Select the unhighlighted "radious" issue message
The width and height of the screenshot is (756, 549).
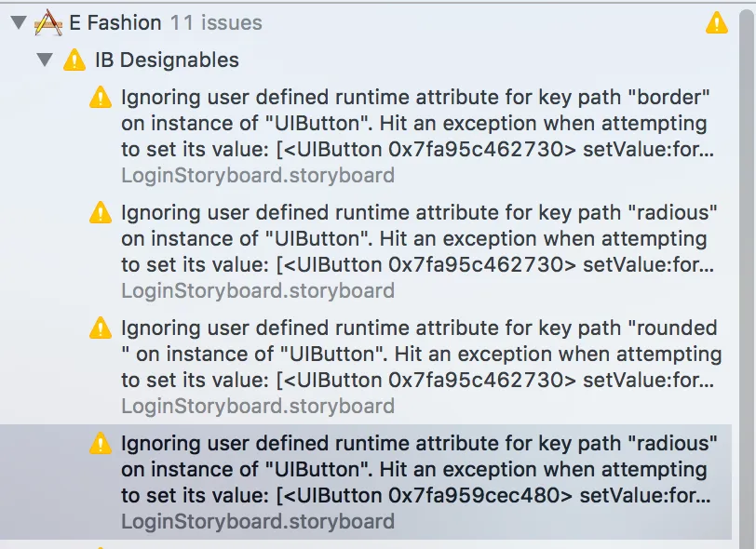[417, 238]
